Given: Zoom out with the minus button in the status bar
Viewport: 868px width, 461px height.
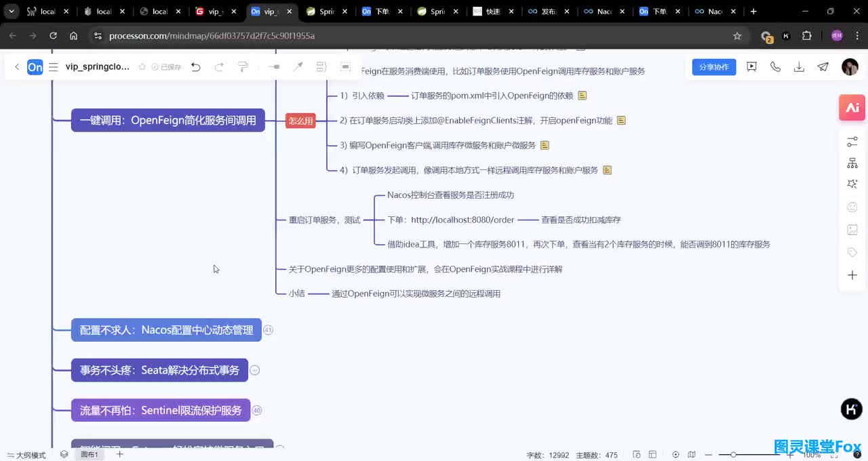Looking at the screenshot, I should pos(708,455).
